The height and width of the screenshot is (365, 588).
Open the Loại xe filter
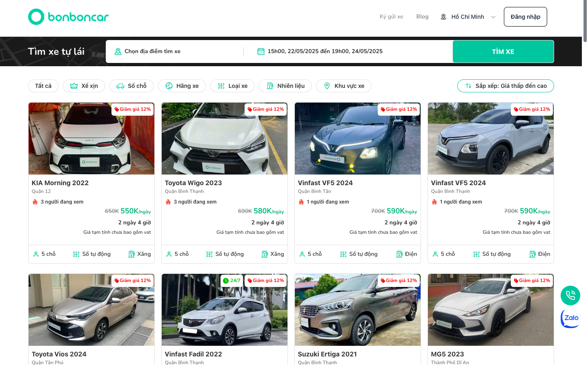coord(232,86)
